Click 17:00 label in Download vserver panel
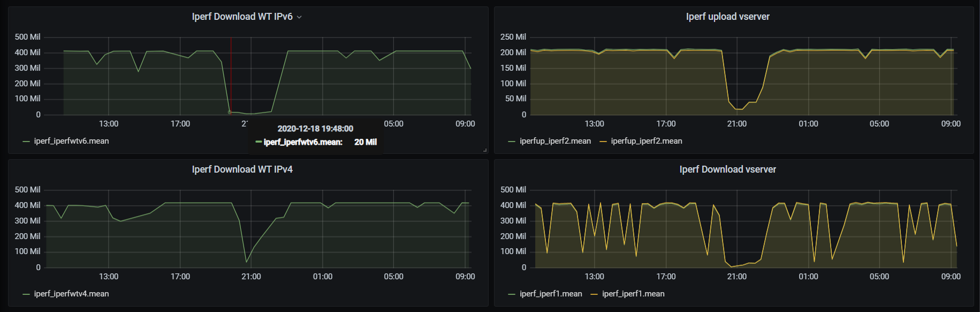This screenshot has height=312, width=980. [x=666, y=277]
